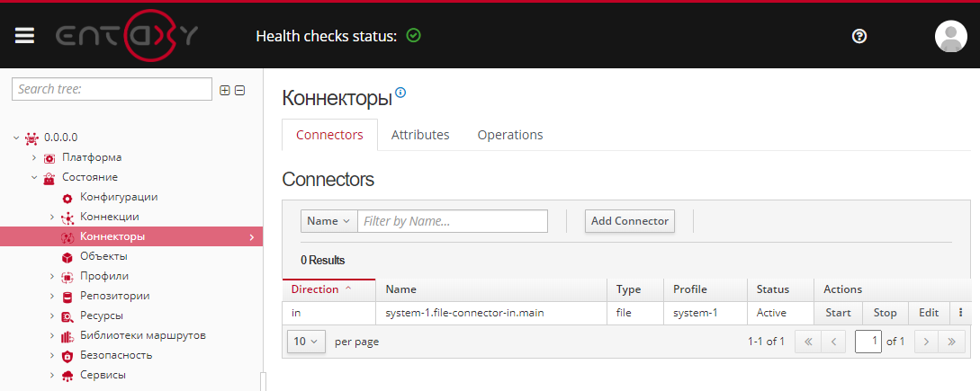
Task: Go to first page of results
Action: coord(807,342)
